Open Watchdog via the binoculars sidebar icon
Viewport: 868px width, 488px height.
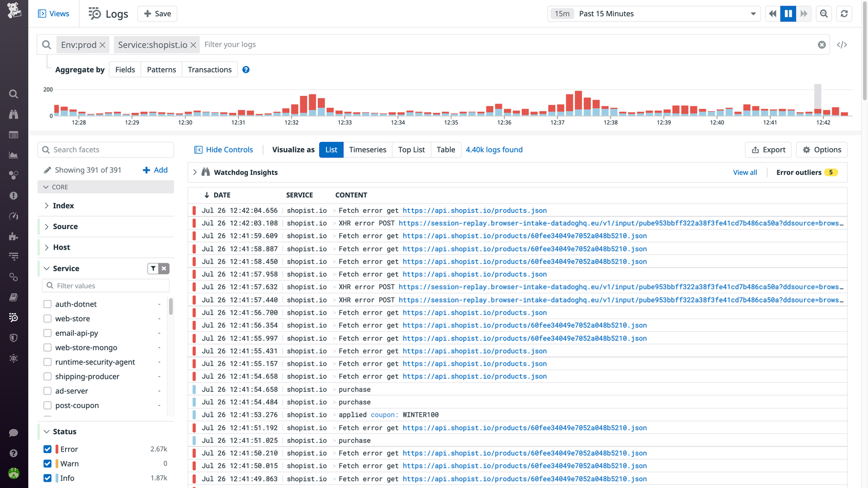(13, 114)
